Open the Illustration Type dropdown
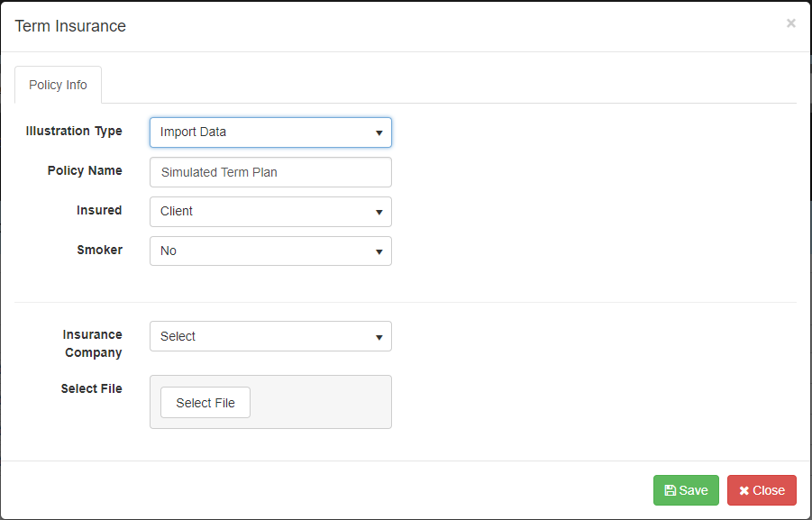Screen dimensions: 812x520 coord(270,132)
